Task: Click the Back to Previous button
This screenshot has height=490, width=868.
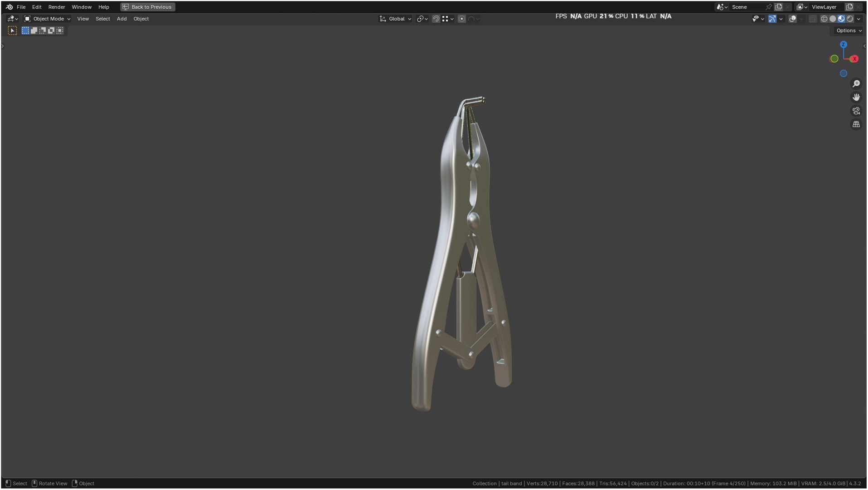Action: (x=148, y=7)
